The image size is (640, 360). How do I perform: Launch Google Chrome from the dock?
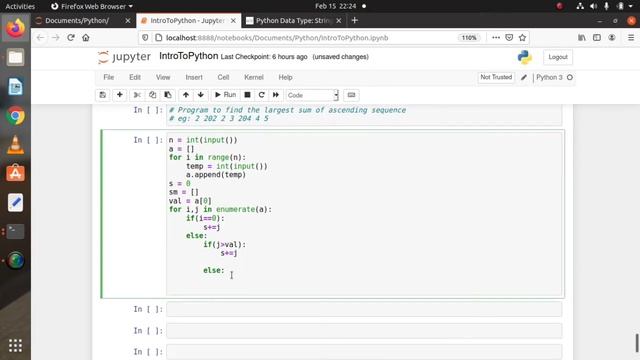pos(15,116)
